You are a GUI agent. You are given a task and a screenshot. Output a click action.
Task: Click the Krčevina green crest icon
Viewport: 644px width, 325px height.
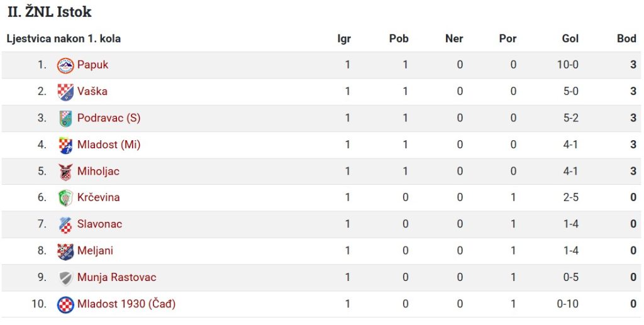[65, 198]
